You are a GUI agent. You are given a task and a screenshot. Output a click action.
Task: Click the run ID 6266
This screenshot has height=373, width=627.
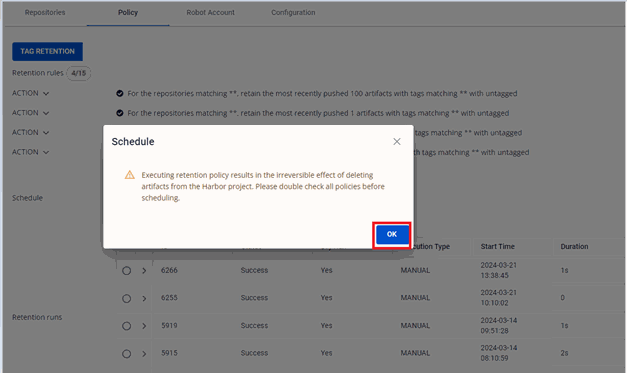169,270
